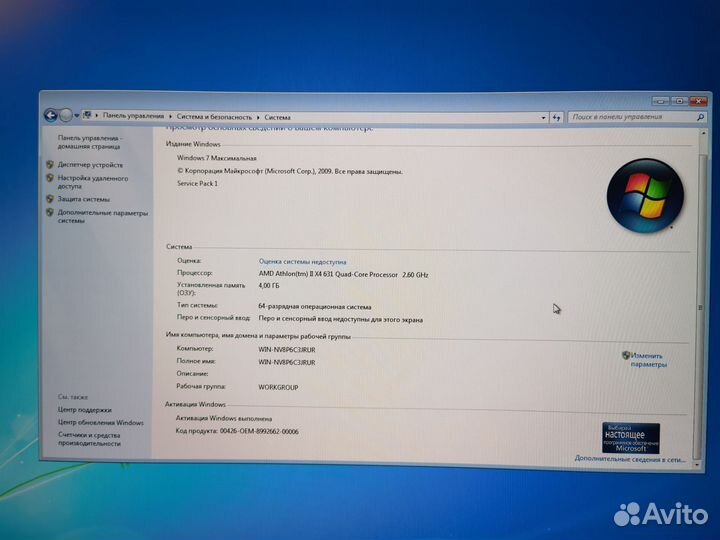Click the scrollbar up arrow
Viewport: 720px width, 540px height.
coord(703,134)
